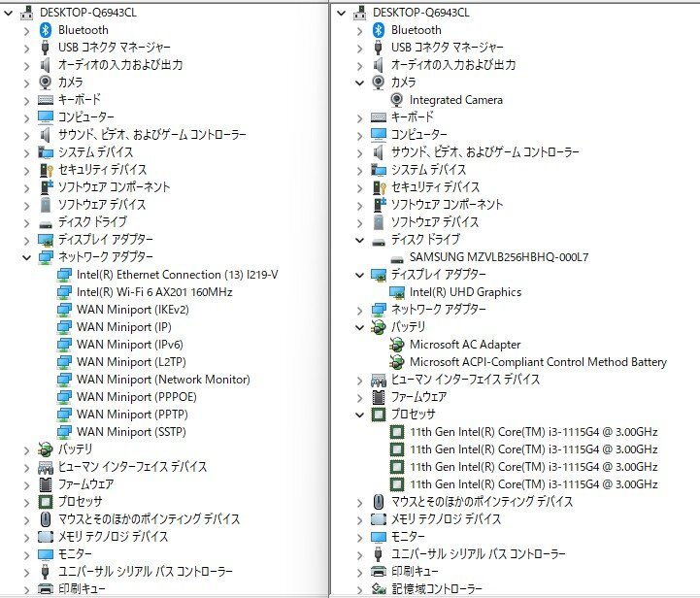Image resolution: width=700 pixels, height=598 pixels.
Task: Select WAN Miniport (IPv6)
Action: click(x=130, y=345)
